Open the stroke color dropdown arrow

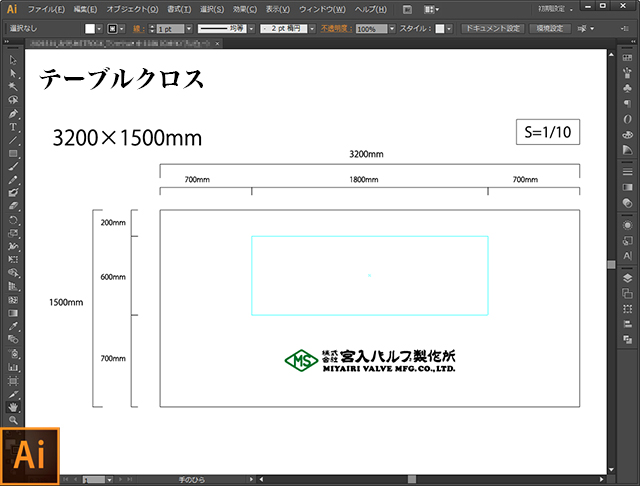(122, 29)
